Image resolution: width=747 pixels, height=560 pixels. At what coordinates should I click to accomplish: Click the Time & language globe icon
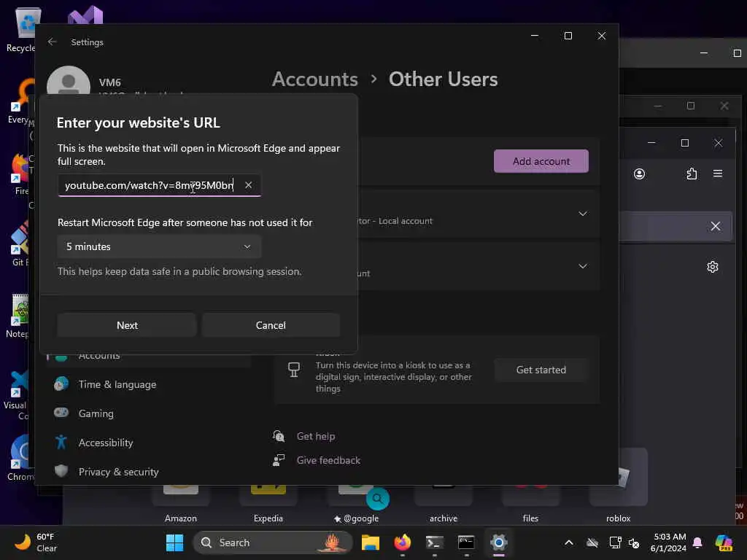61,384
